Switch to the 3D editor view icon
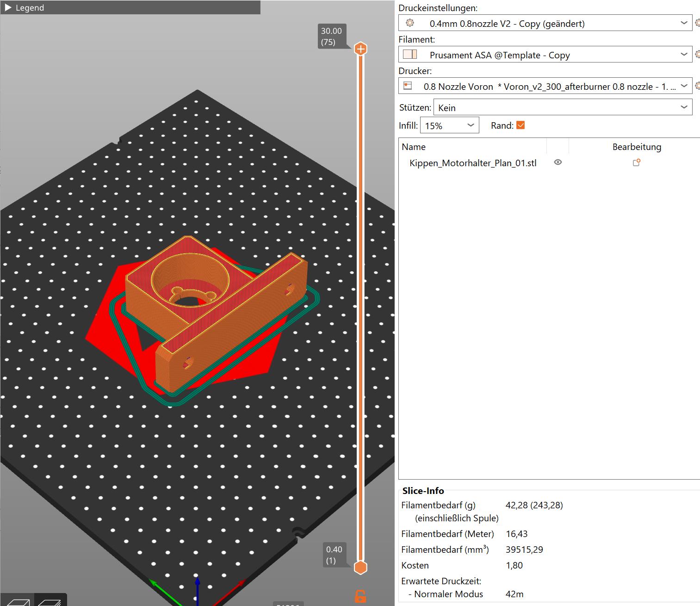Screen dimensions: 700x606 17,601
